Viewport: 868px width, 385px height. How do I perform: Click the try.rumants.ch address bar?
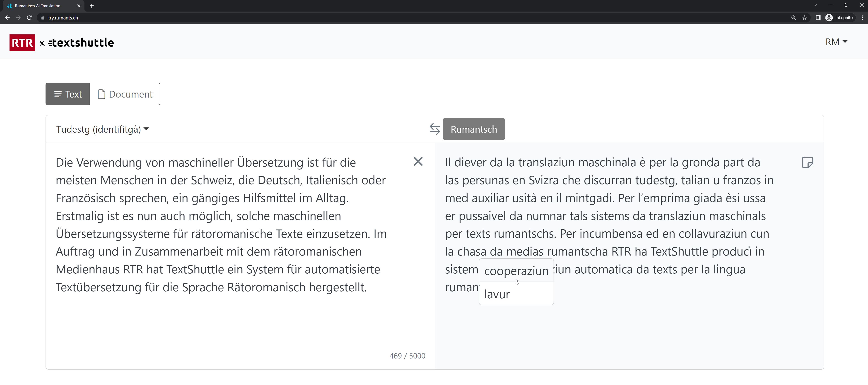point(415,18)
